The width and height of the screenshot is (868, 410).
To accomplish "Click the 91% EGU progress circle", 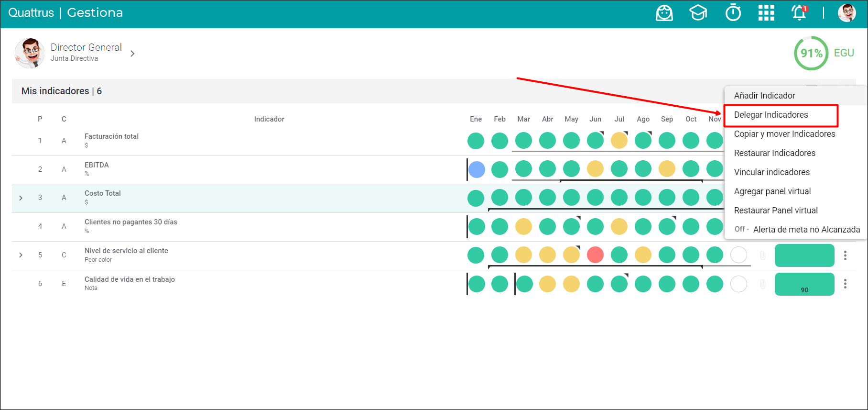I will click(x=811, y=53).
